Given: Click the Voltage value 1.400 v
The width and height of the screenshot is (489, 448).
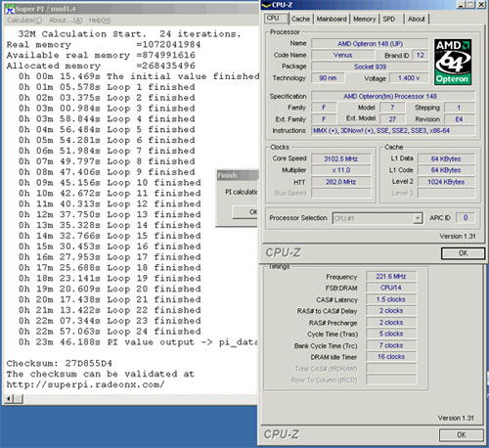Looking at the screenshot, I should [x=409, y=78].
